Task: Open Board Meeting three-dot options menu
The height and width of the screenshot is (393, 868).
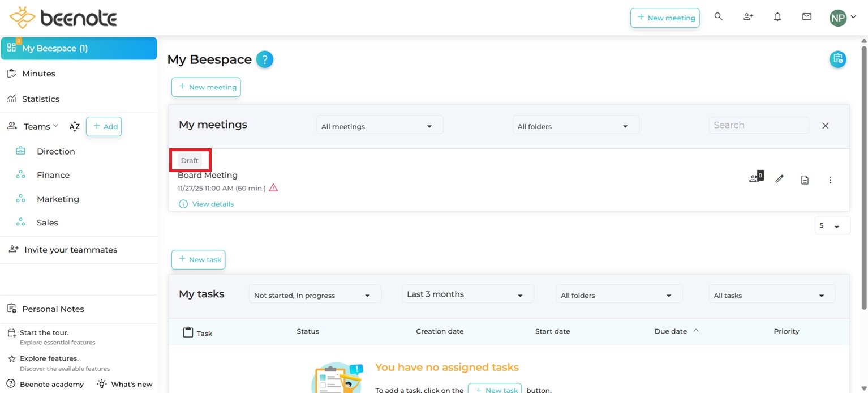Action: tap(830, 180)
